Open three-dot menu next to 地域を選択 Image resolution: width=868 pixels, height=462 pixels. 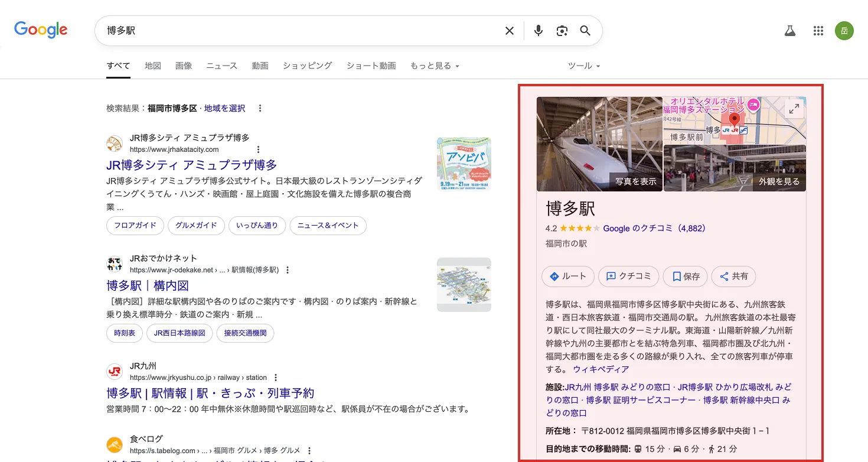(260, 108)
